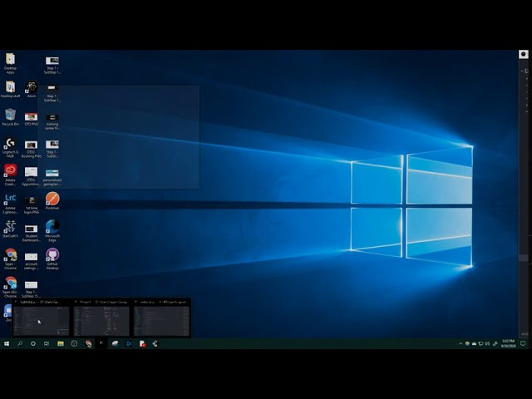Select the third taskbar preview thumbnail
This screenshot has width=532, height=399.
161,321
